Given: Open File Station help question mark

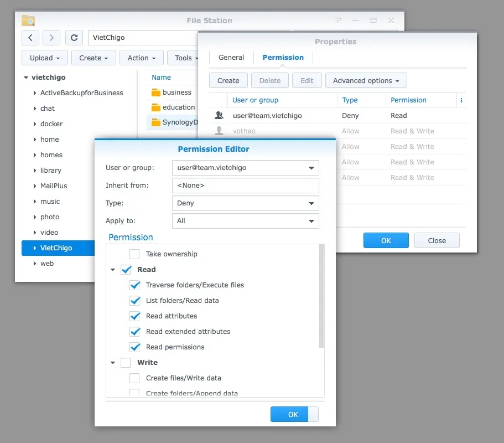Looking at the screenshot, I should pos(338,20).
